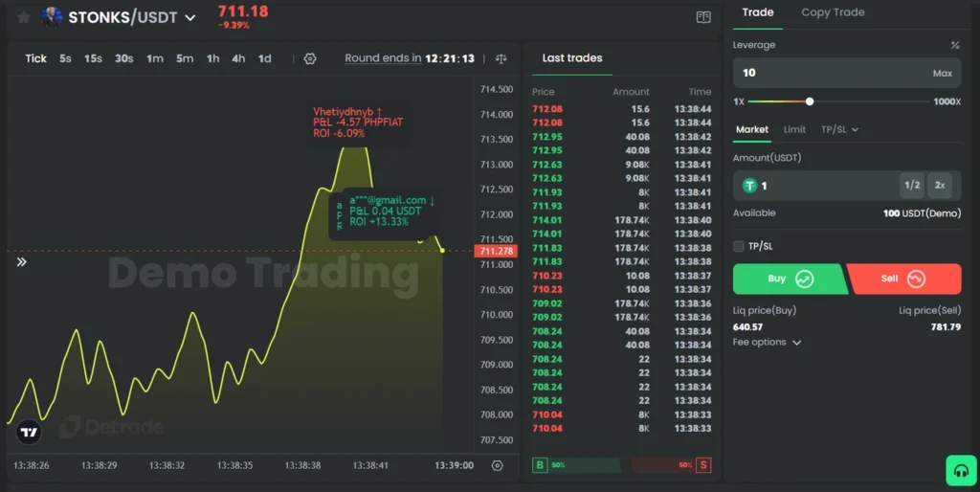Select the 1m chart interval

155,58
